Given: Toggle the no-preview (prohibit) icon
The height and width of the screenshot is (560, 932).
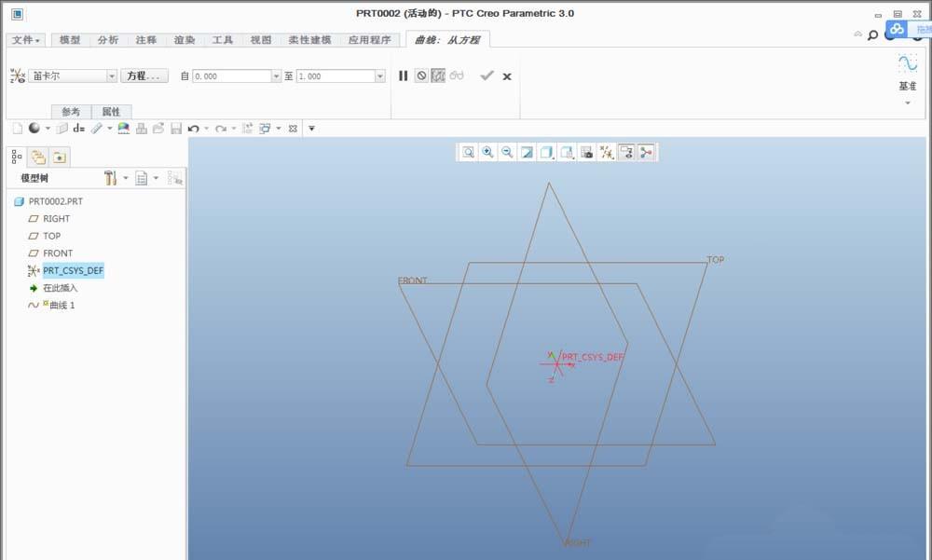Looking at the screenshot, I should pyautogui.click(x=421, y=75).
